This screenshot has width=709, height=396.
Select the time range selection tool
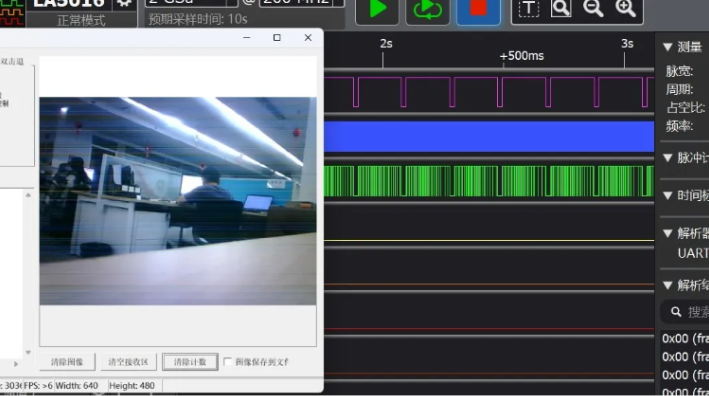click(528, 8)
